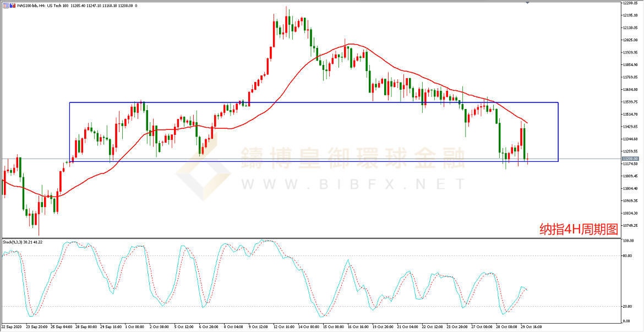The width and height of the screenshot is (644, 332).
Task: Click the chart icon beside NAS100-bib title
Action: 4,6
